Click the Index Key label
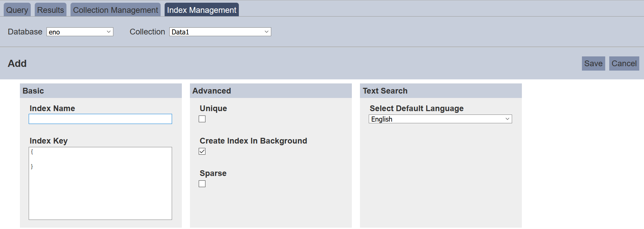 click(x=49, y=141)
